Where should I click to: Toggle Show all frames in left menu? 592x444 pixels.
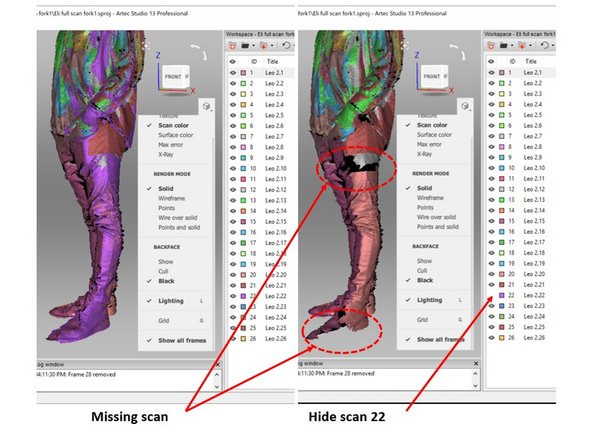pos(182,340)
